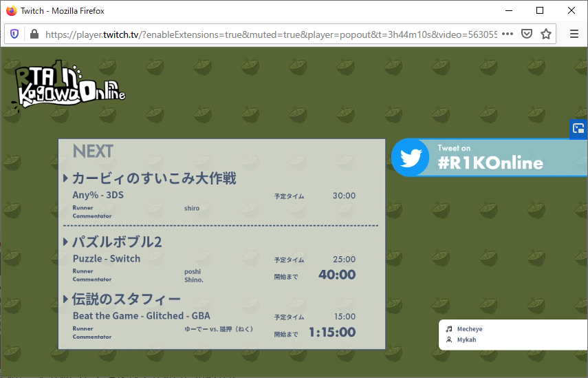Image resolution: width=588 pixels, height=378 pixels.
Task: Bookmark this page with star icon
Action: 546,34
